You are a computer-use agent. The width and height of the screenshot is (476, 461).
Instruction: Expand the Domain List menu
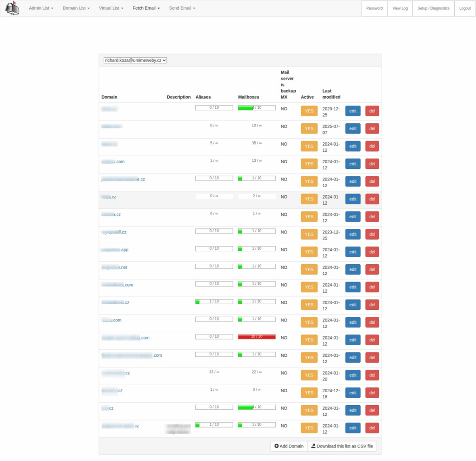coord(76,8)
